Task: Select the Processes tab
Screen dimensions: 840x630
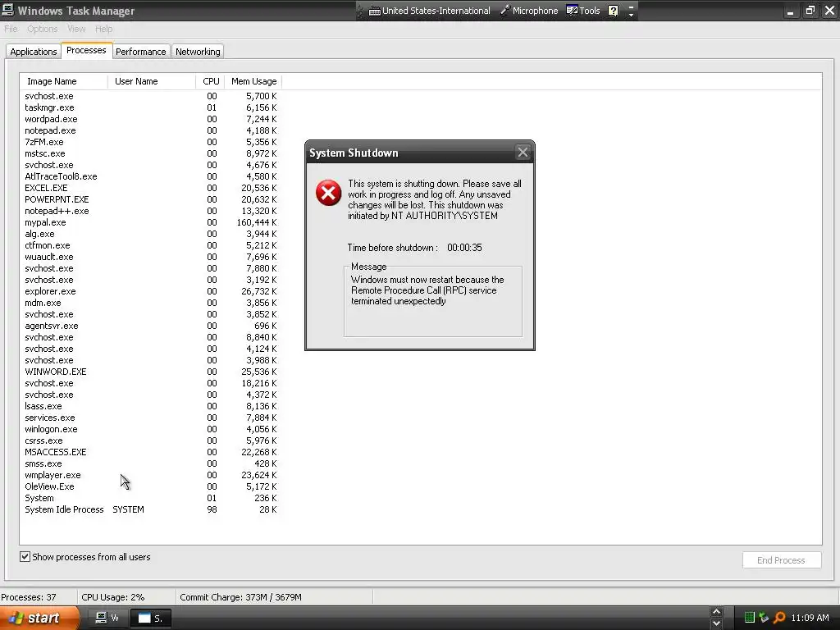Action: pos(86,50)
